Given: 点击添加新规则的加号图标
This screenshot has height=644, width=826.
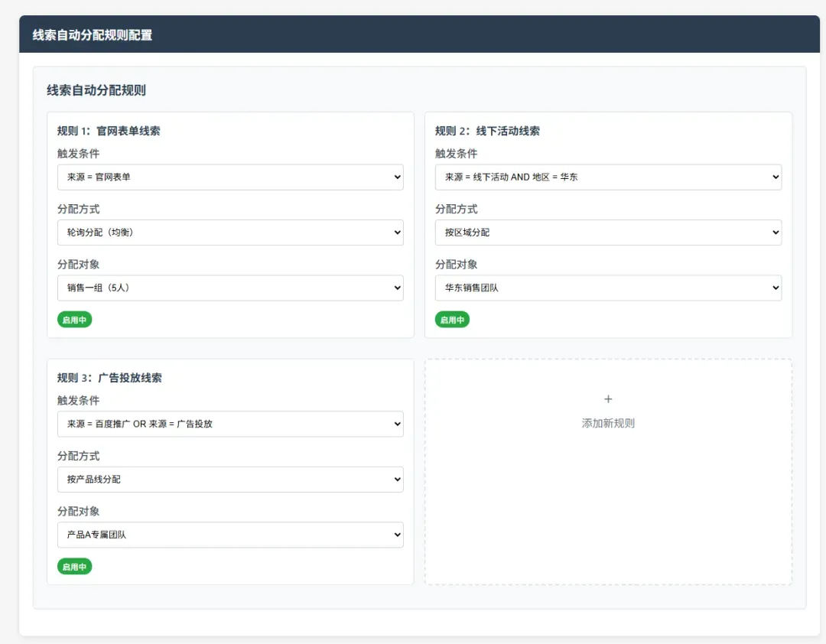Looking at the screenshot, I should pos(608,399).
